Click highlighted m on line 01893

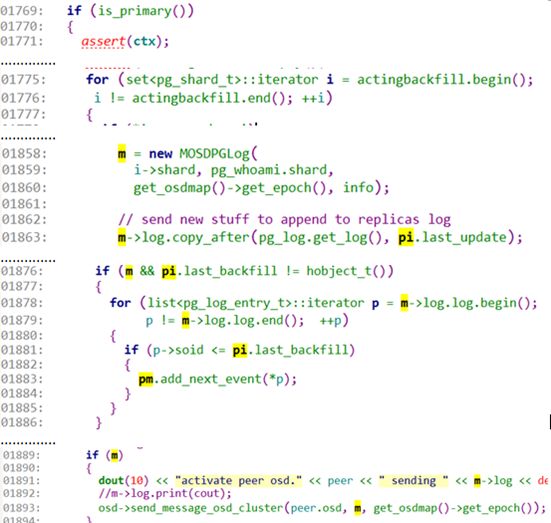tap(357, 508)
